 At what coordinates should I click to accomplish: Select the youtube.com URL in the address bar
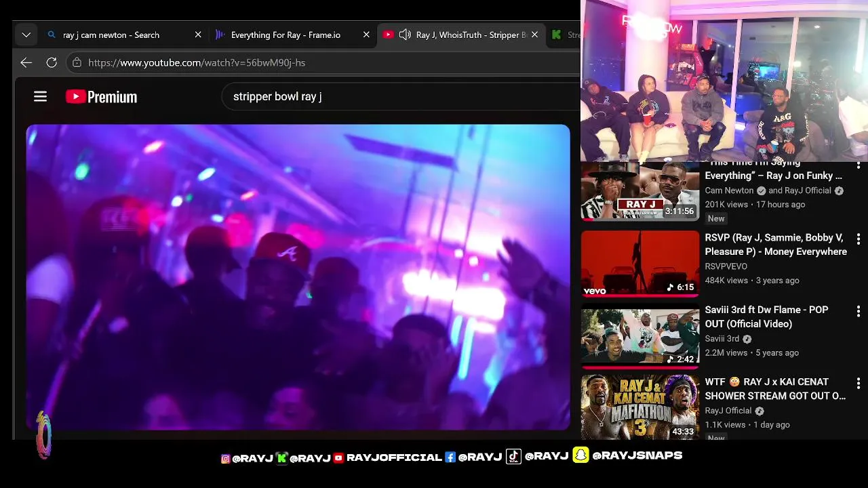coord(197,62)
